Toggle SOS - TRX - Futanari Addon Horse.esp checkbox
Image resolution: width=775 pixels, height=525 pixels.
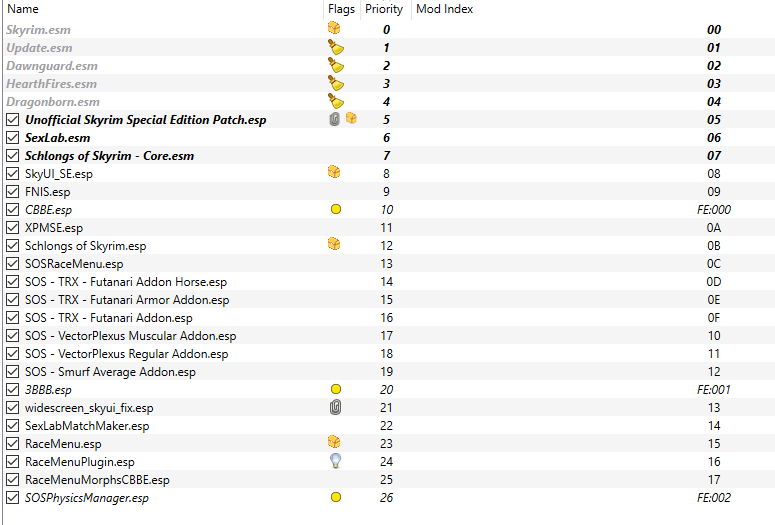click(x=13, y=282)
